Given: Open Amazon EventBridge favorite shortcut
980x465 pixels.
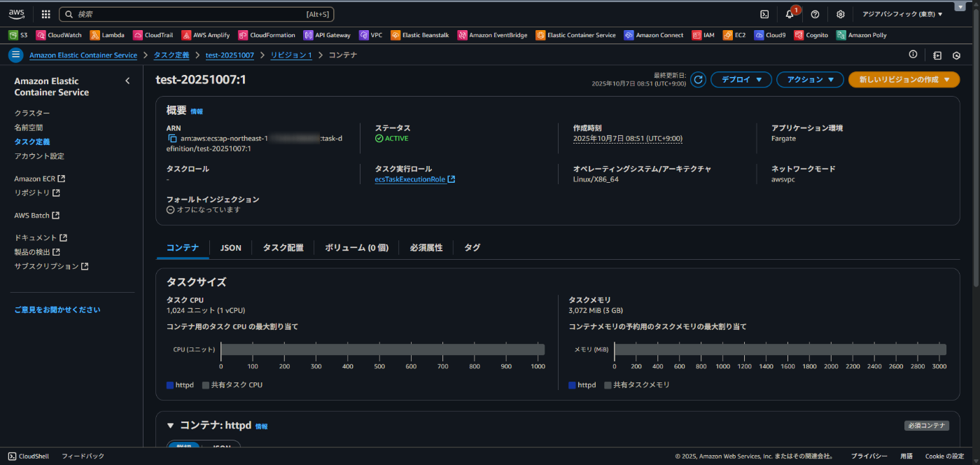Looking at the screenshot, I should [493, 35].
